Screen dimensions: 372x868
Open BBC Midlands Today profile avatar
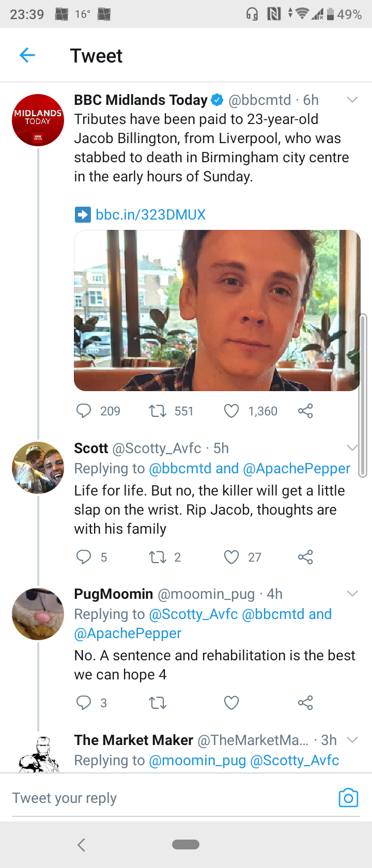click(x=38, y=120)
